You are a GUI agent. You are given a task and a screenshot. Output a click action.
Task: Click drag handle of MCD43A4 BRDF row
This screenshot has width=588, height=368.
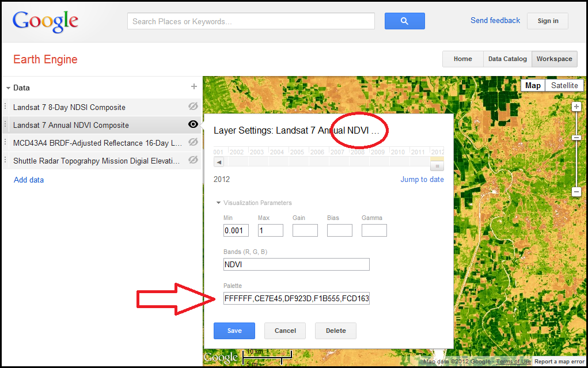(5, 143)
